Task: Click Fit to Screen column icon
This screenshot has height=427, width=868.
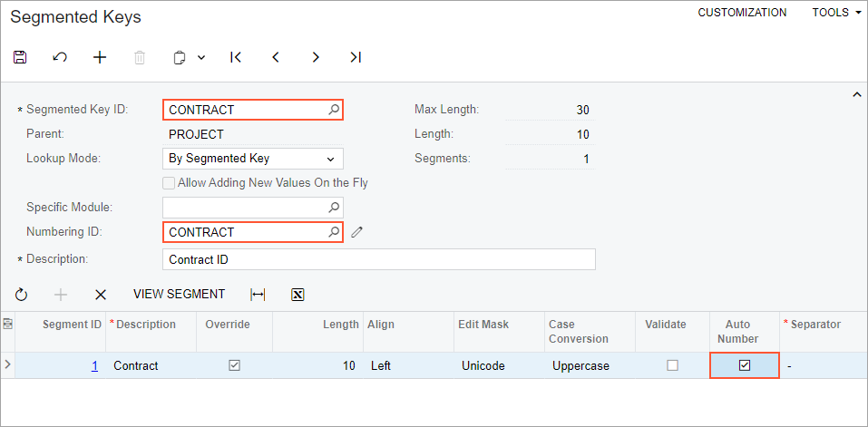Action: point(258,295)
